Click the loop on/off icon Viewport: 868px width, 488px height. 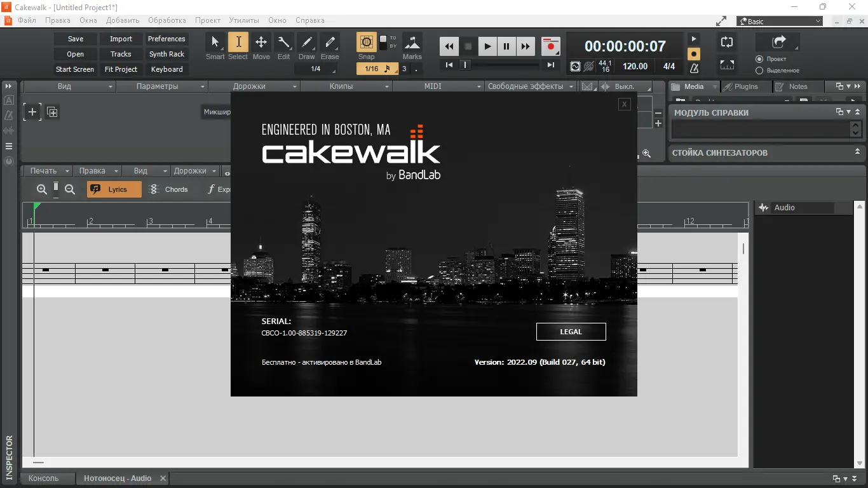pyautogui.click(x=727, y=42)
